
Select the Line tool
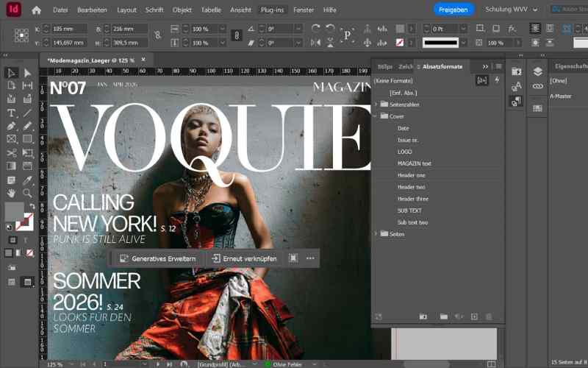tap(27, 113)
